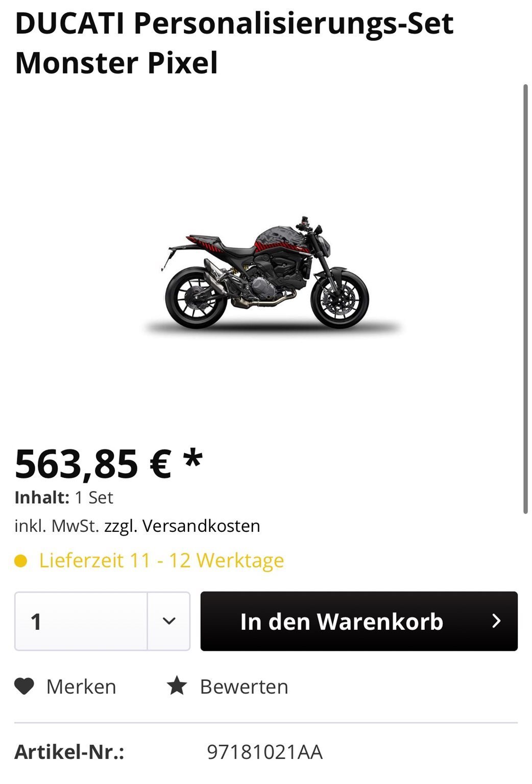The height and width of the screenshot is (784, 532).
Task: Click the price 563,85 €
Action: coord(93,464)
